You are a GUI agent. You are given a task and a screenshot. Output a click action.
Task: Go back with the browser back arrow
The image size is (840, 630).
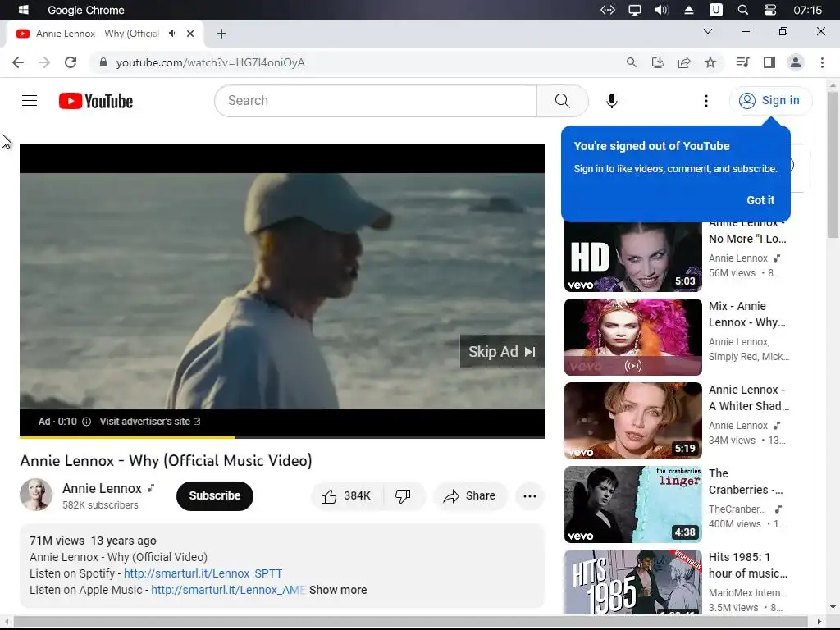click(18, 62)
